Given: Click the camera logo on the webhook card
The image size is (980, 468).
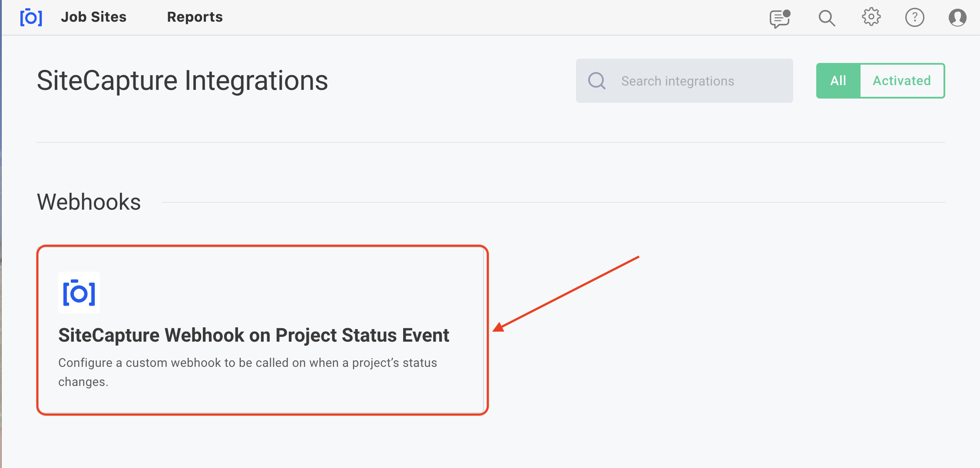Looking at the screenshot, I should tap(79, 293).
